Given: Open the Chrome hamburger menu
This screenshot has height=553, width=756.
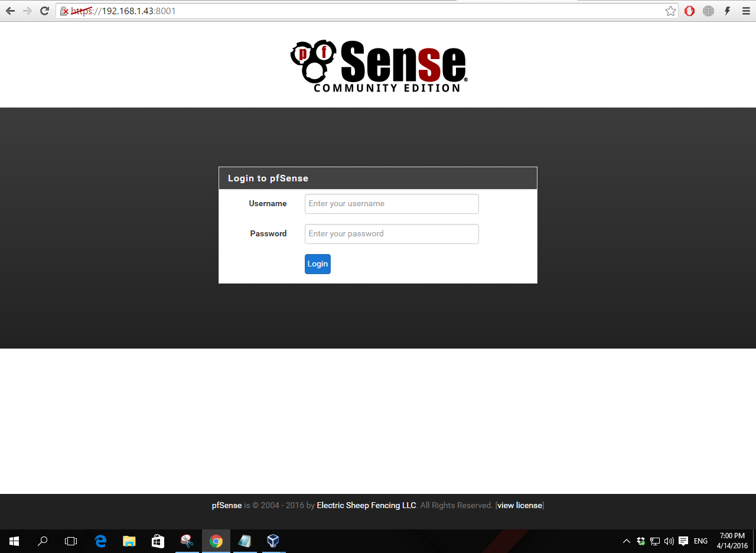Looking at the screenshot, I should (x=745, y=11).
